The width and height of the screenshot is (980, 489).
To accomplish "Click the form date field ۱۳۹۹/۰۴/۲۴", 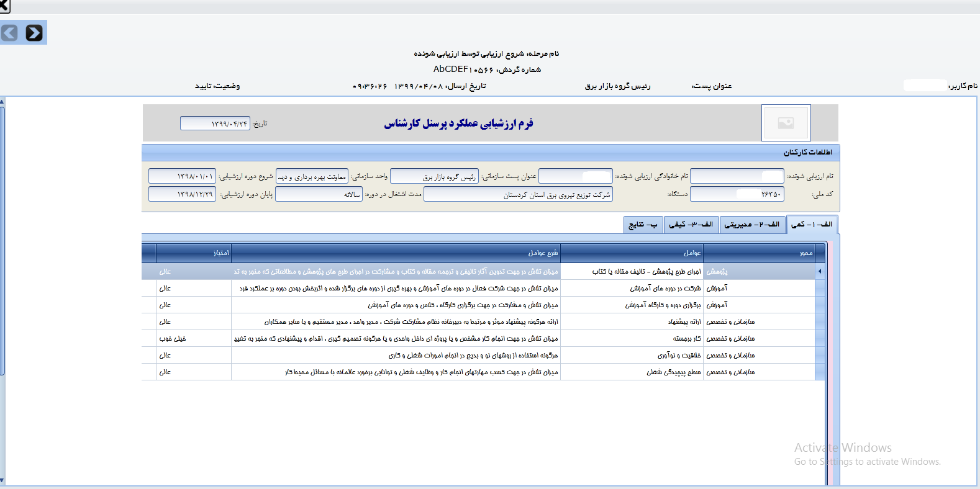I will point(215,123).
